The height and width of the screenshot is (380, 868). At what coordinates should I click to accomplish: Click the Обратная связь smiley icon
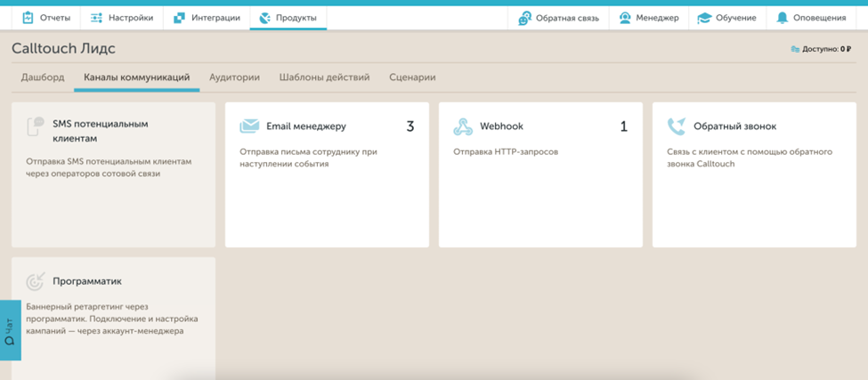pyautogui.click(x=524, y=19)
